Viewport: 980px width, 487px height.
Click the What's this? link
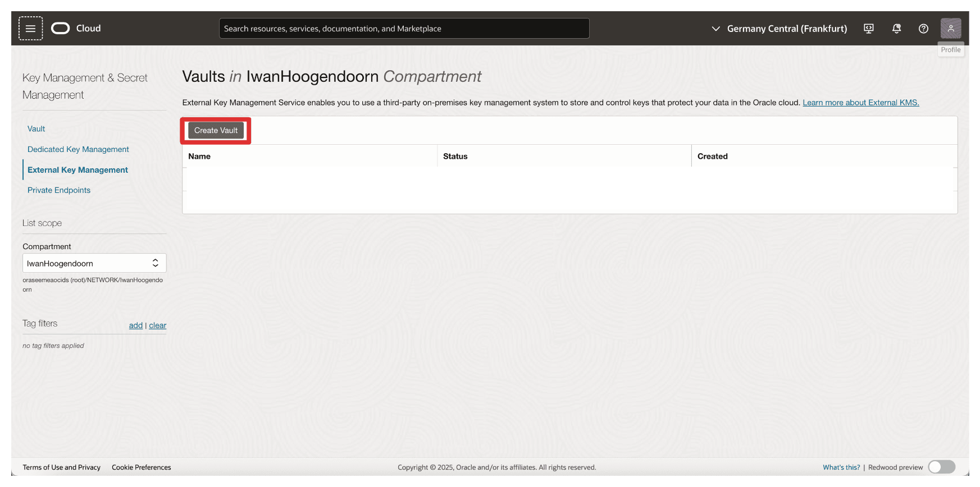click(841, 467)
